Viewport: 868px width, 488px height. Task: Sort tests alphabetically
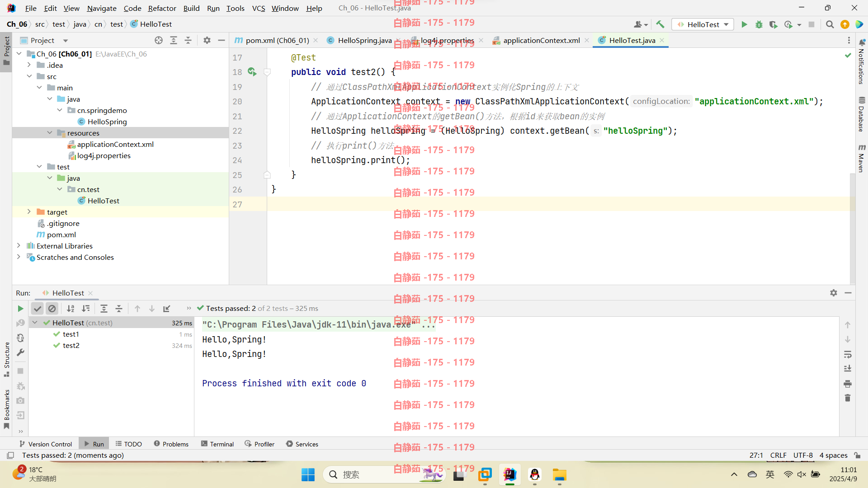click(71, 309)
